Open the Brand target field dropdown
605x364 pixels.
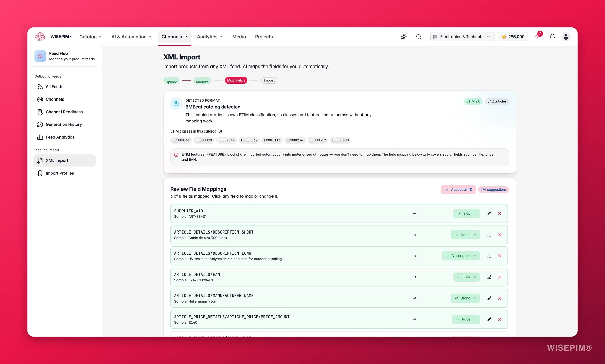465,298
